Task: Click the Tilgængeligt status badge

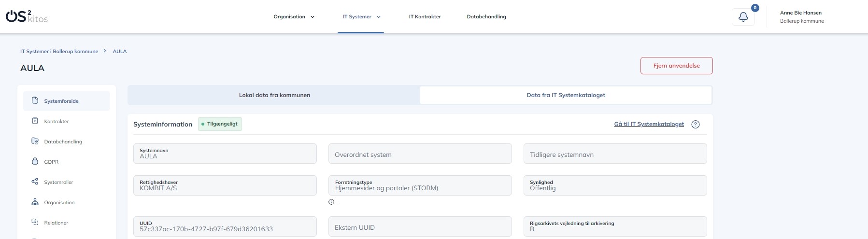Action: pyautogui.click(x=220, y=124)
